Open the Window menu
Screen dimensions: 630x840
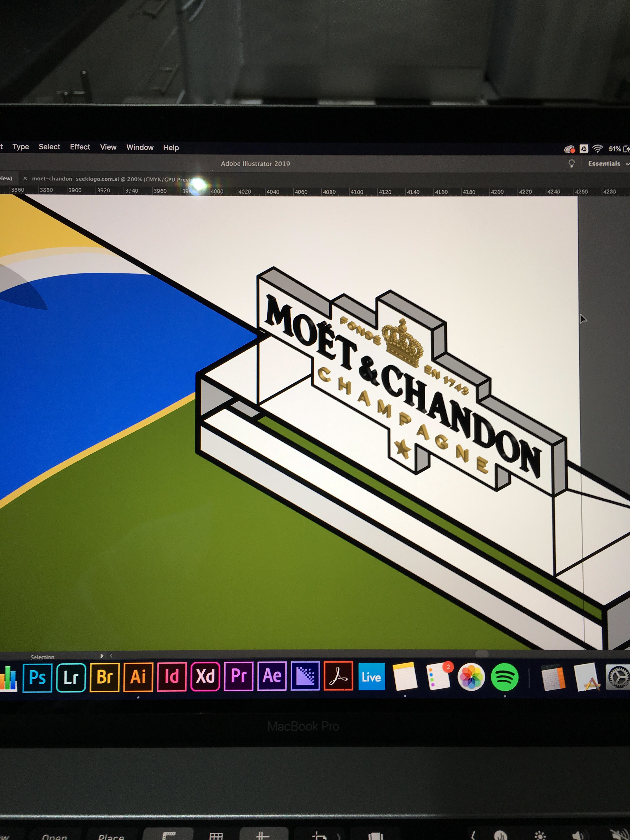pos(140,147)
